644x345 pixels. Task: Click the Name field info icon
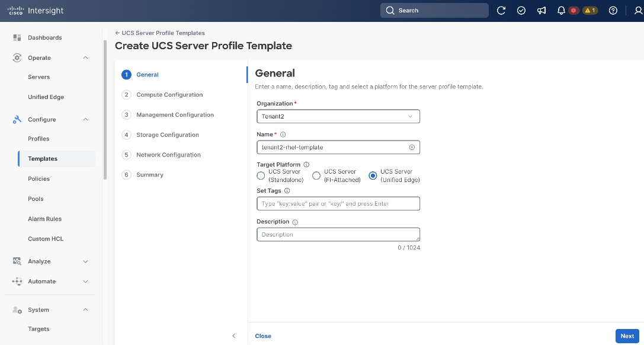point(283,135)
